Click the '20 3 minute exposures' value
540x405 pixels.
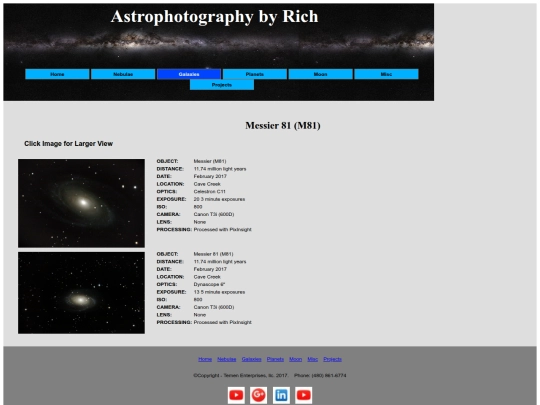(219, 199)
